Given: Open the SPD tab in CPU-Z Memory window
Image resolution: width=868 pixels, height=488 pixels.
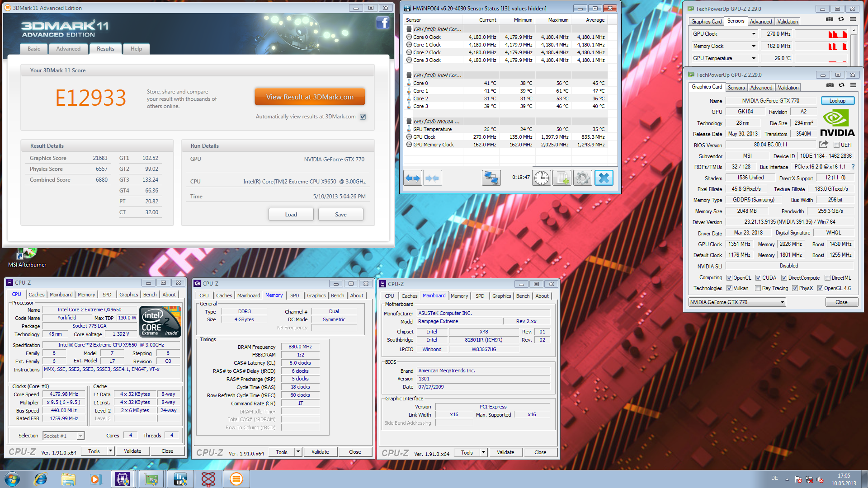Looking at the screenshot, I should tap(295, 296).
